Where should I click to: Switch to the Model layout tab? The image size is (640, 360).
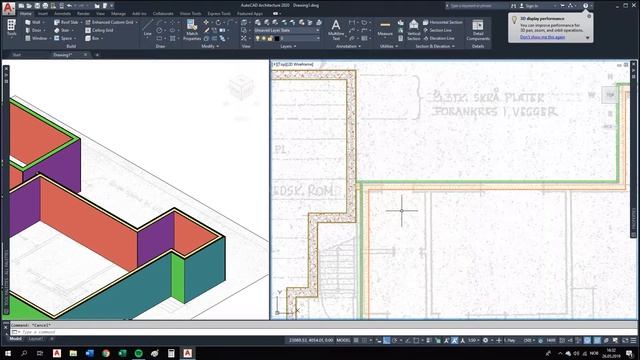click(16, 339)
